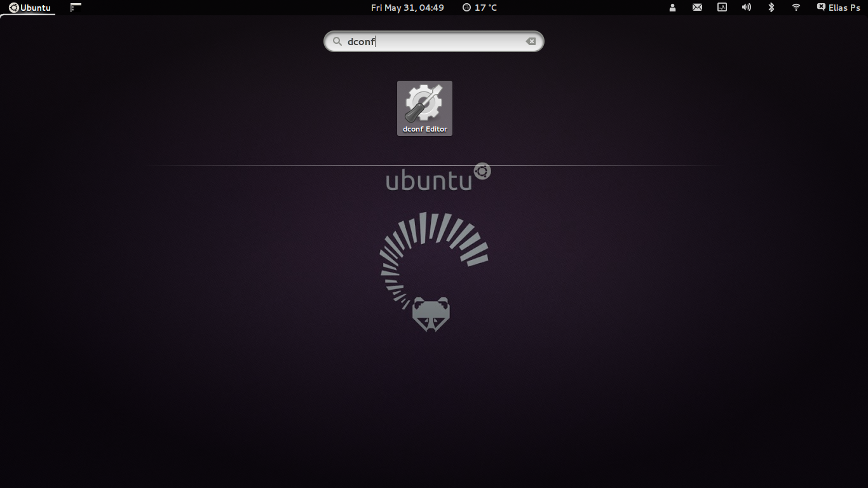
Task: Click inside the search field containing dconf
Action: [x=438, y=42]
